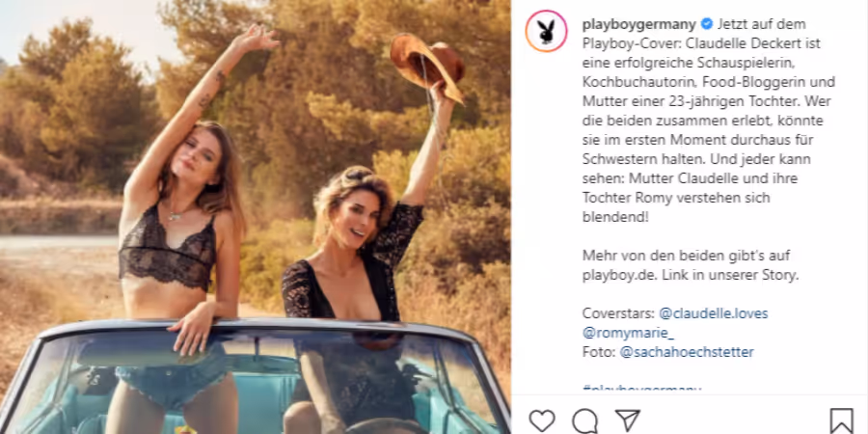Visit the @claudelle.loves profile
This screenshot has width=868, height=434.
(x=714, y=313)
